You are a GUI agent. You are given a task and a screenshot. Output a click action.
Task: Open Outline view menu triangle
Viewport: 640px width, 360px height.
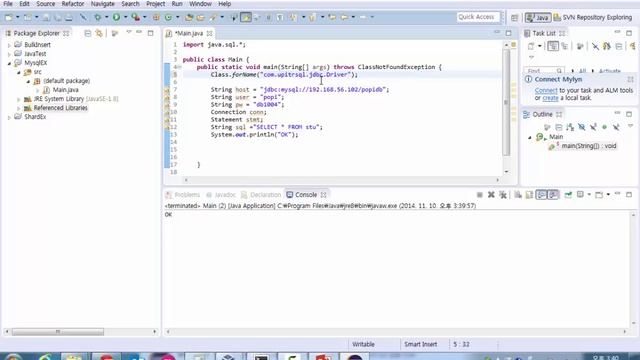(631, 127)
